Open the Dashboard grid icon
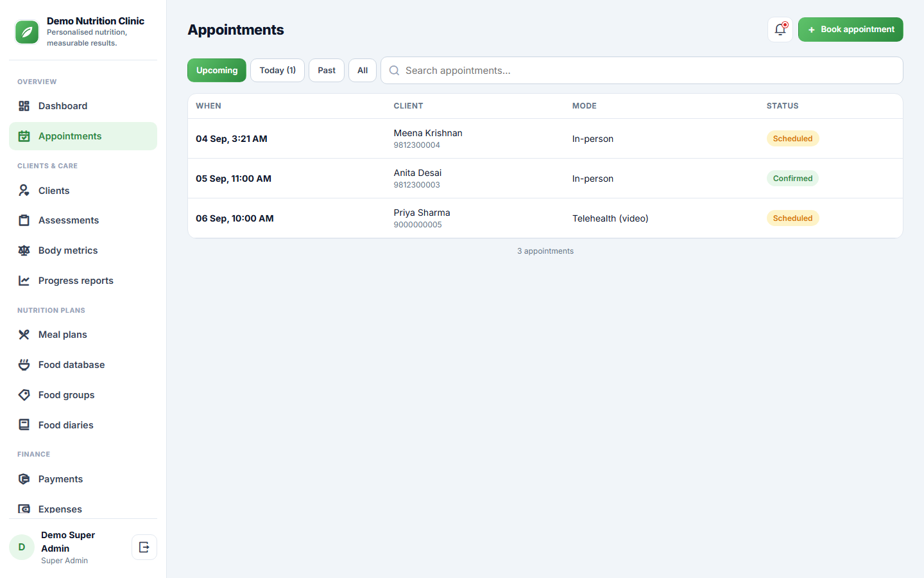924x578 pixels. (24, 106)
